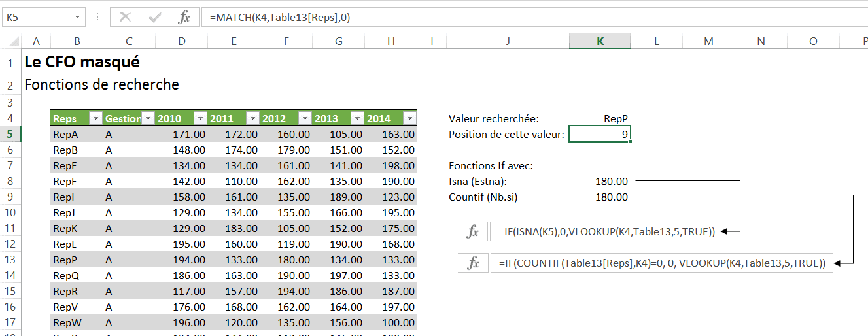Select row 5 header
Image resolution: width=868 pixels, height=336 pixels.
[x=10, y=134]
